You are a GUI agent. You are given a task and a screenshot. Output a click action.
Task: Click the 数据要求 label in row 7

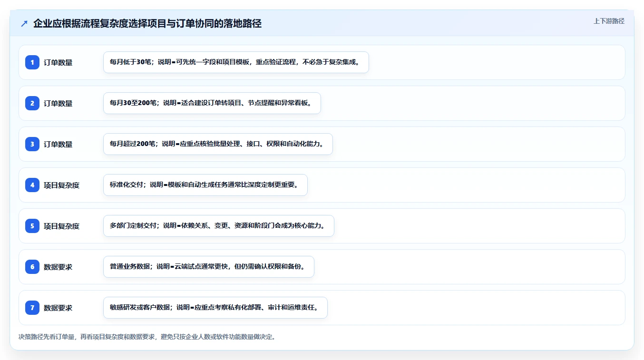coord(58,308)
